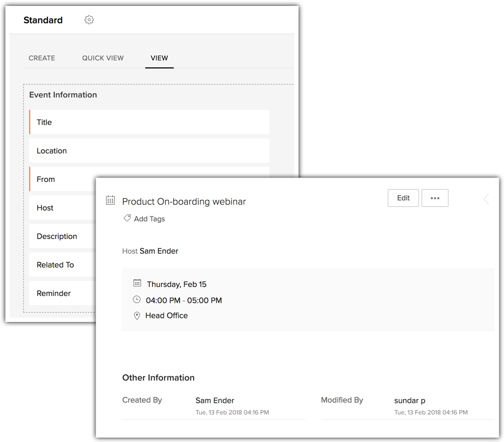This screenshot has height=442, width=504.
Task: Click the event calendar icon beside the title
Action: 110,200
